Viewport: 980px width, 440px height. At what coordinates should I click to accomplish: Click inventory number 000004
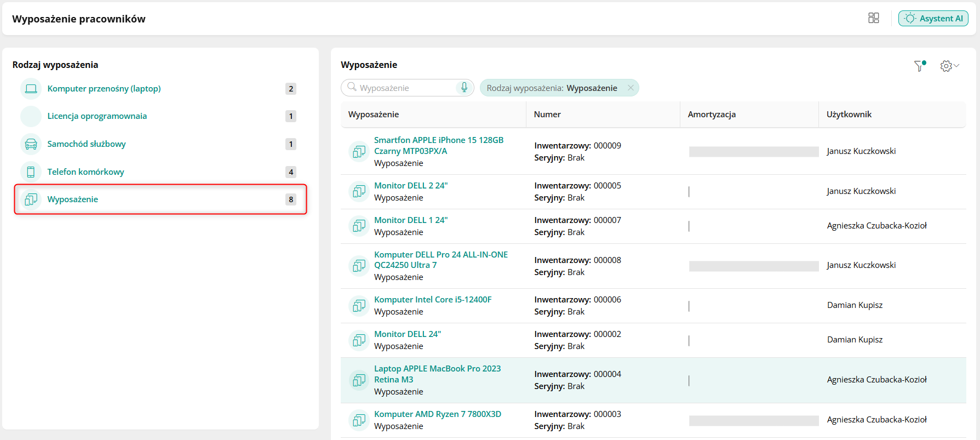tap(608, 374)
